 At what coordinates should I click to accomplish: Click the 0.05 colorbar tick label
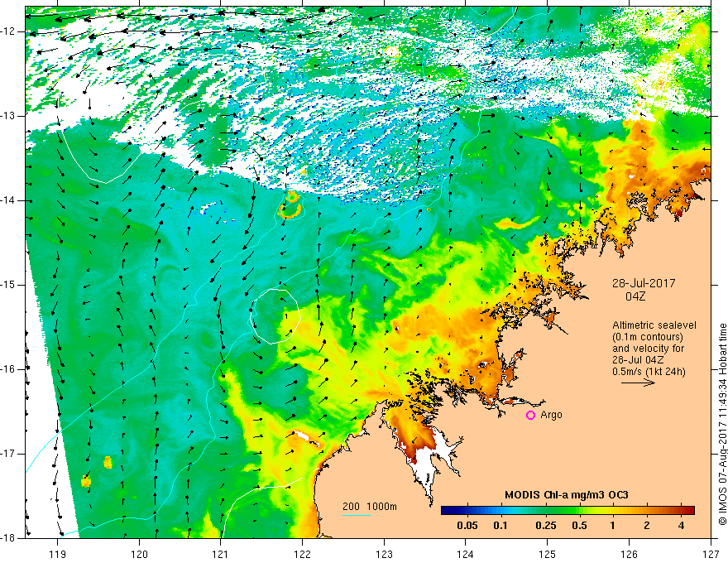(x=467, y=526)
